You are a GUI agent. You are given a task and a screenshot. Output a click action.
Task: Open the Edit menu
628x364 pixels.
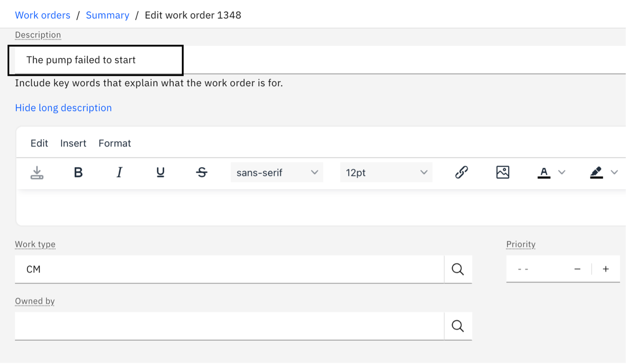(x=39, y=143)
